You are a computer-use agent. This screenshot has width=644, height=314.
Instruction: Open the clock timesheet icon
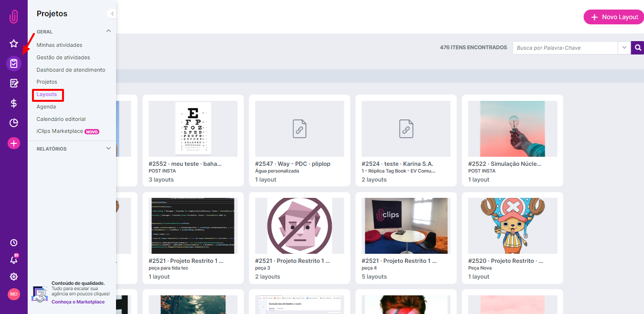tap(14, 243)
